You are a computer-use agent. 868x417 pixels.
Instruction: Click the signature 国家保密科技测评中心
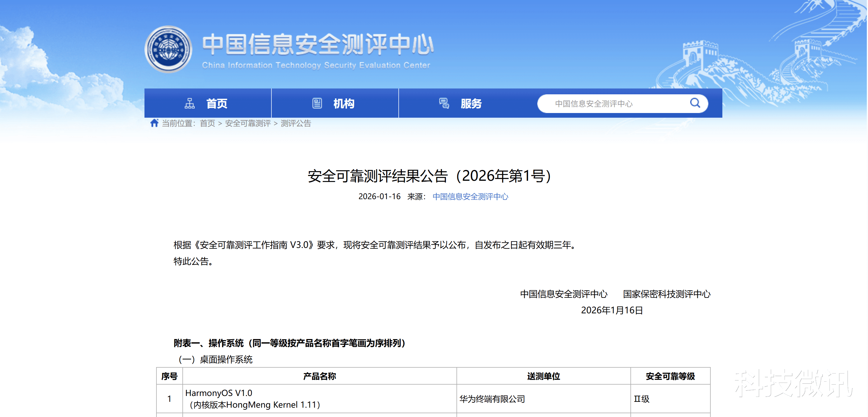click(x=667, y=294)
